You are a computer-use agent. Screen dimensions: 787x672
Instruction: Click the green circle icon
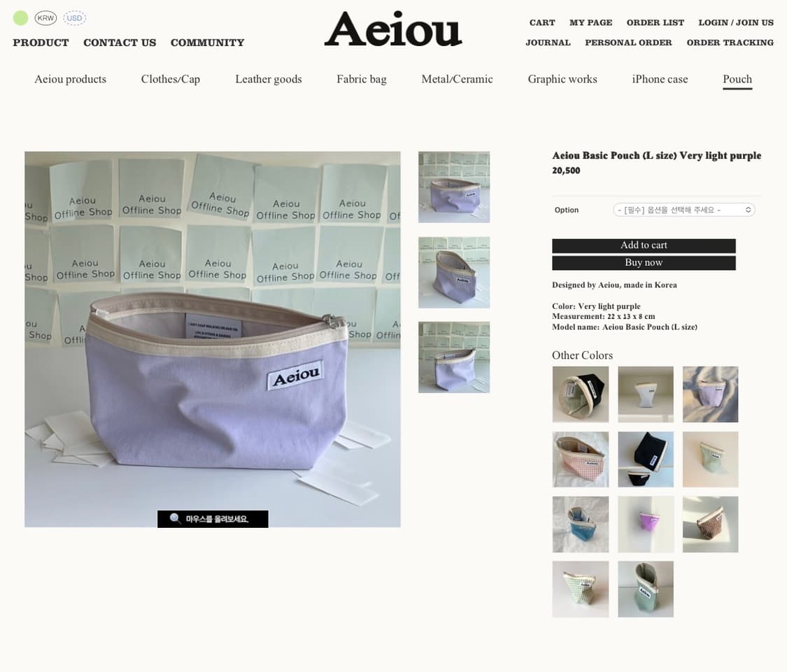click(20, 18)
